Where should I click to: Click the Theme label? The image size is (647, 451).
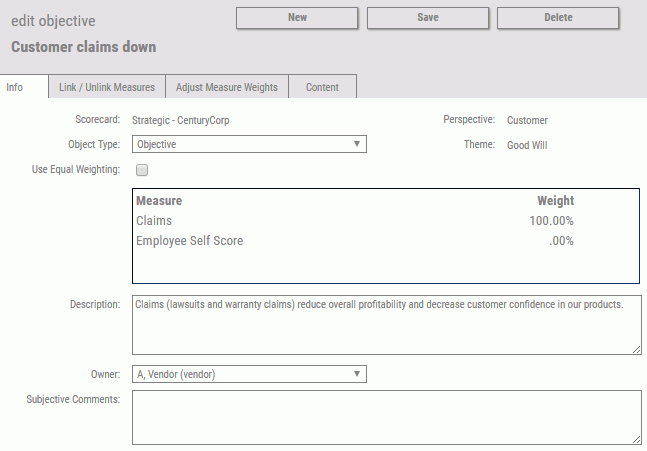click(479, 144)
